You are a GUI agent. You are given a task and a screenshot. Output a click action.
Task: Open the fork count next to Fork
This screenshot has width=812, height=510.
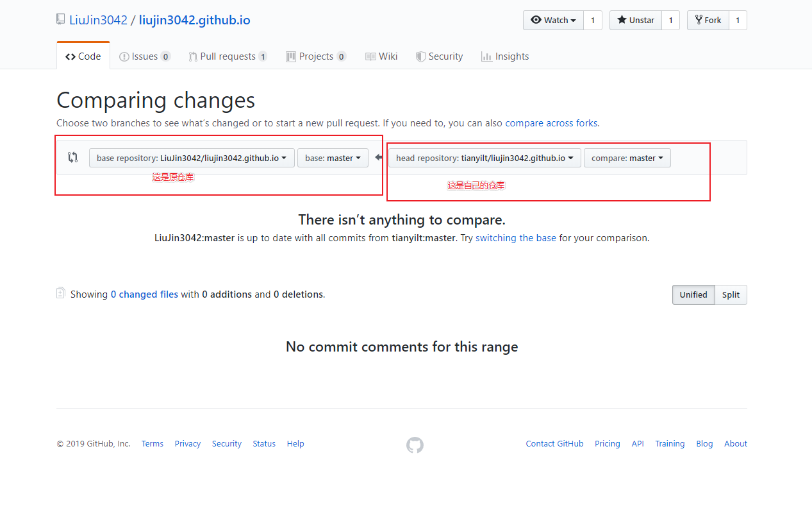coord(738,20)
